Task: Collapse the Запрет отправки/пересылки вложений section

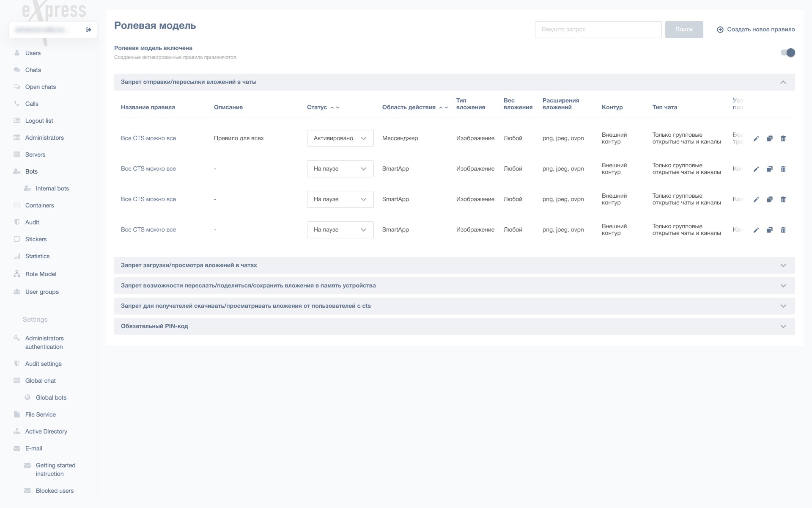Action: click(x=783, y=82)
